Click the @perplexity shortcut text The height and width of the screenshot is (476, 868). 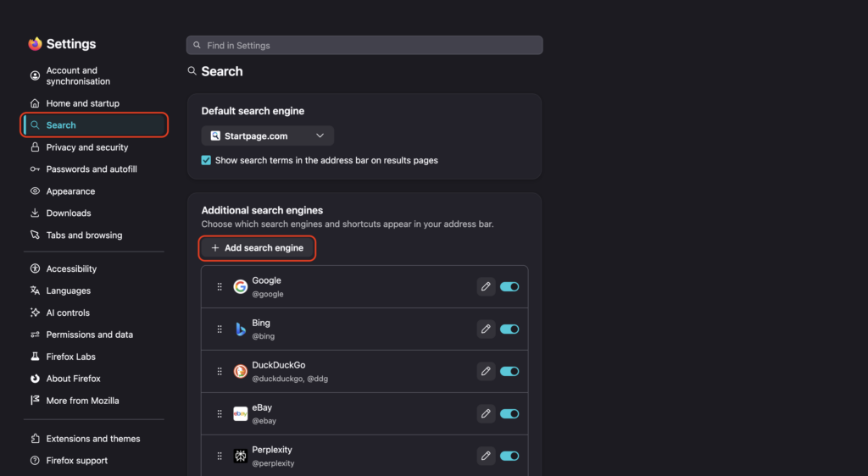(x=273, y=463)
